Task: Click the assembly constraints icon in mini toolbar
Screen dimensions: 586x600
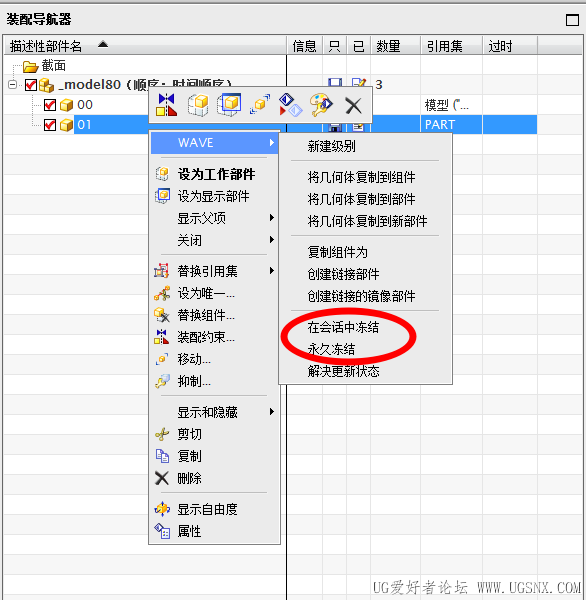Action: [166, 104]
